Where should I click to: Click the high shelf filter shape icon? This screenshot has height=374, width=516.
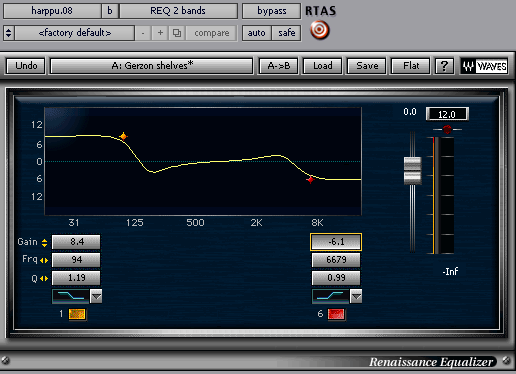pos(330,296)
